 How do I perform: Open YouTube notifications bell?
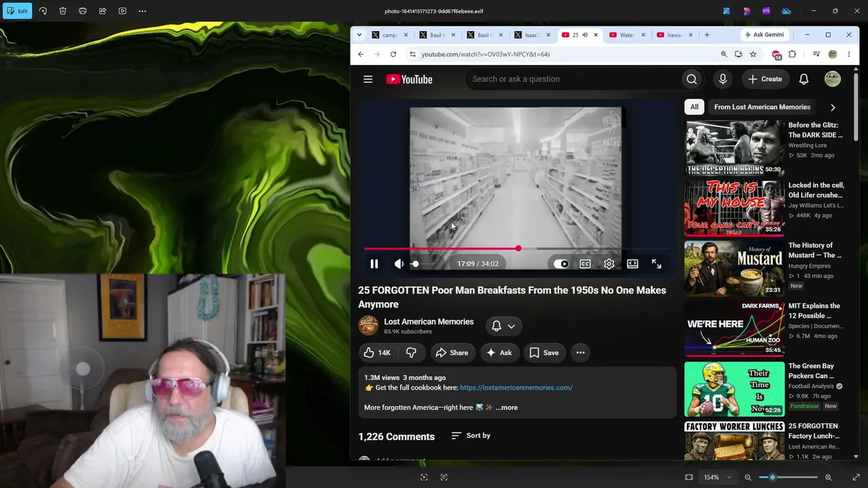pos(804,79)
